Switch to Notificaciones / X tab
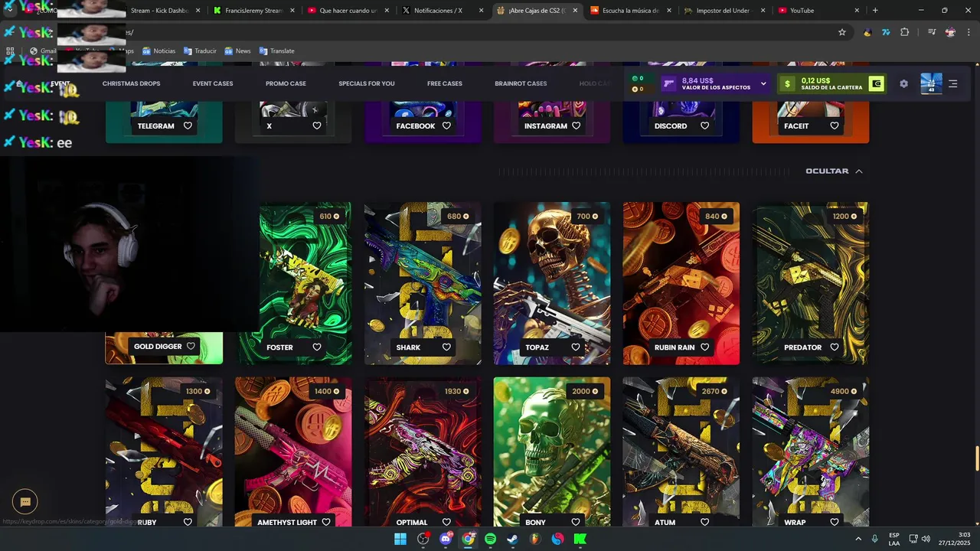 tap(443, 11)
